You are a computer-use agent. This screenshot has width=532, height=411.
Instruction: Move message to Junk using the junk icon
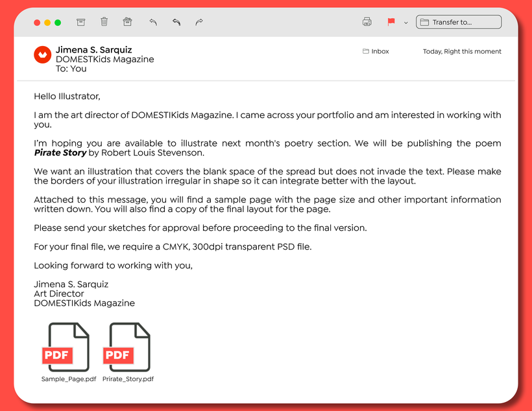[127, 22]
